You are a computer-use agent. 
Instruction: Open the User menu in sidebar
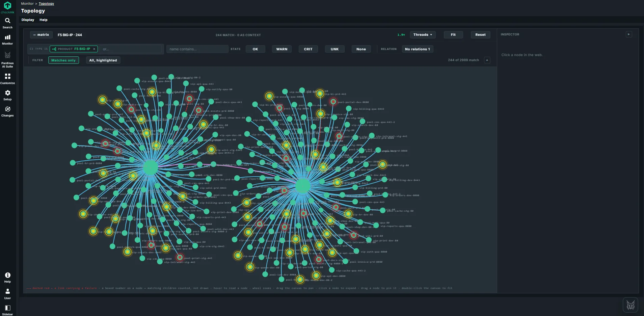(x=7, y=294)
